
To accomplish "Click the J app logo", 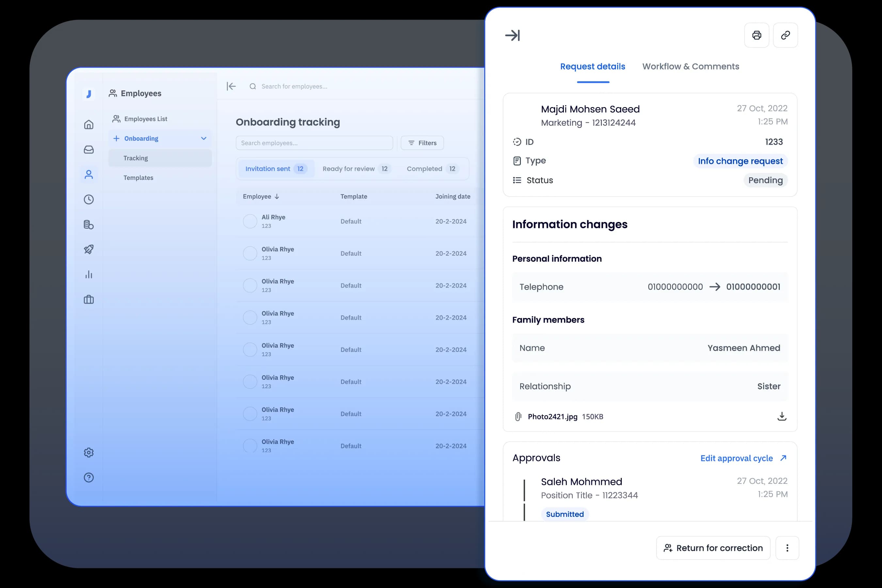I will click(x=88, y=94).
